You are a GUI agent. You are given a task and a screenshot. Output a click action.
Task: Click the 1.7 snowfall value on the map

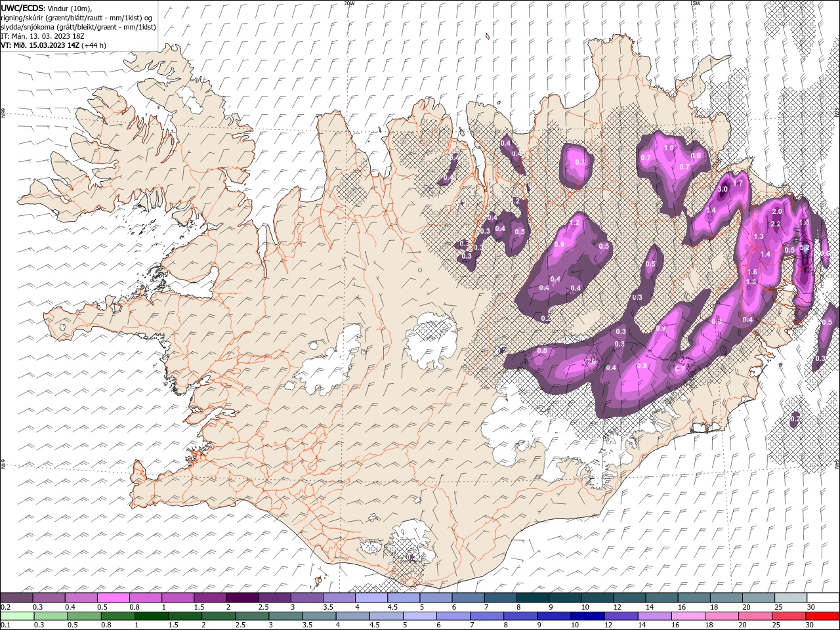[738, 184]
